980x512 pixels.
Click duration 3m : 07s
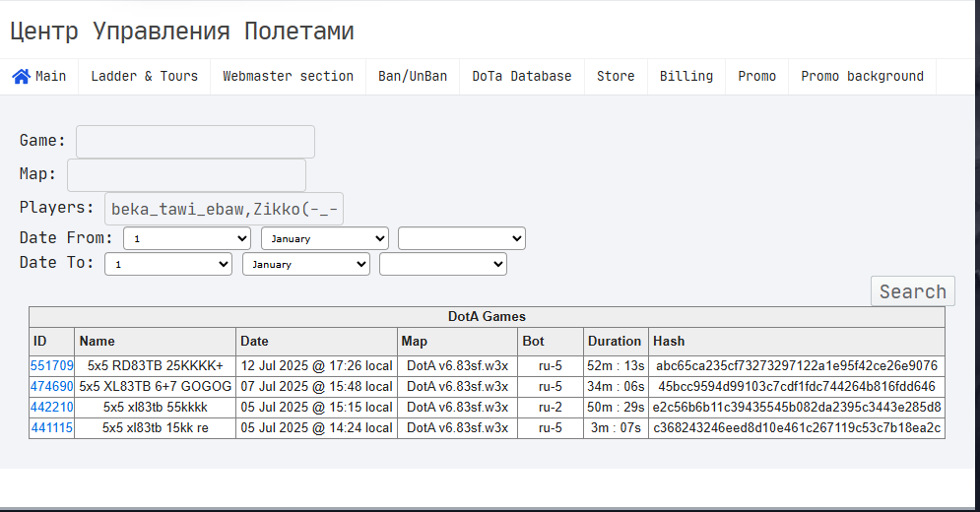tap(616, 427)
